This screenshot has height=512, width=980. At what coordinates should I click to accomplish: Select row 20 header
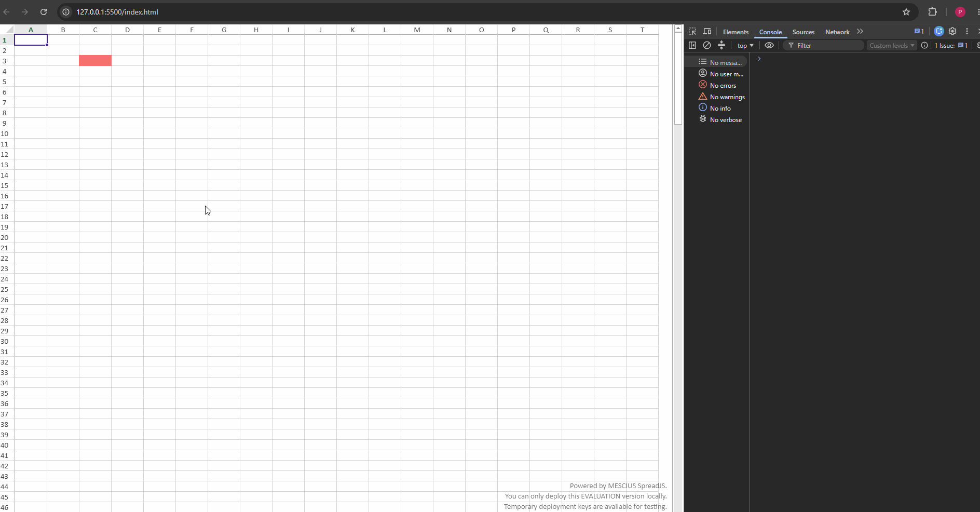tap(7, 237)
